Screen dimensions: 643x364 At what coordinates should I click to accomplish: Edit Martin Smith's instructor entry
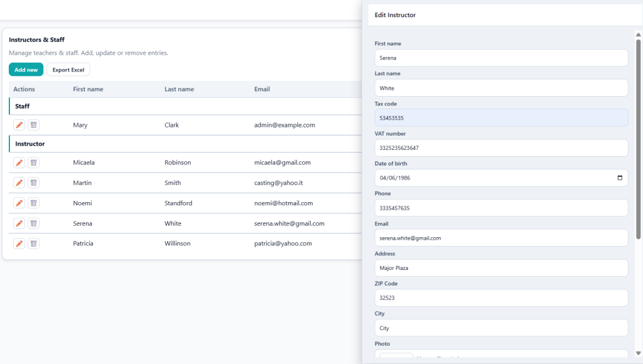click(x=18, y=183)
